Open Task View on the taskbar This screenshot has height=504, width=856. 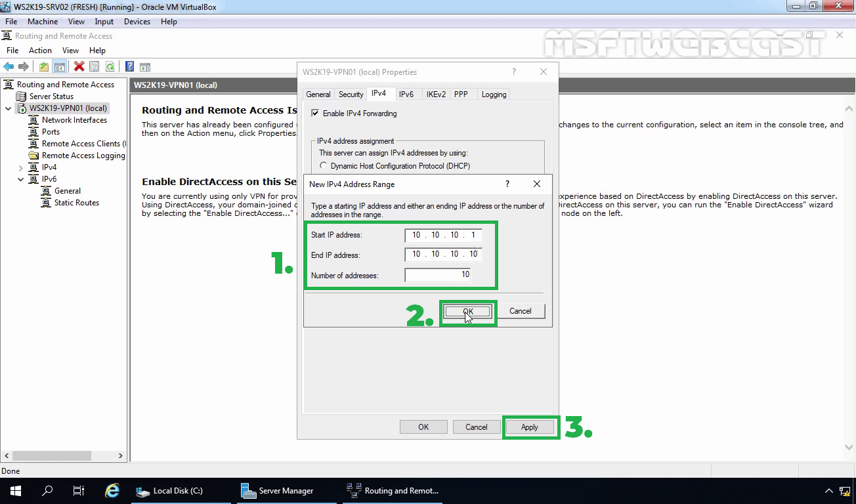(78, 491)
